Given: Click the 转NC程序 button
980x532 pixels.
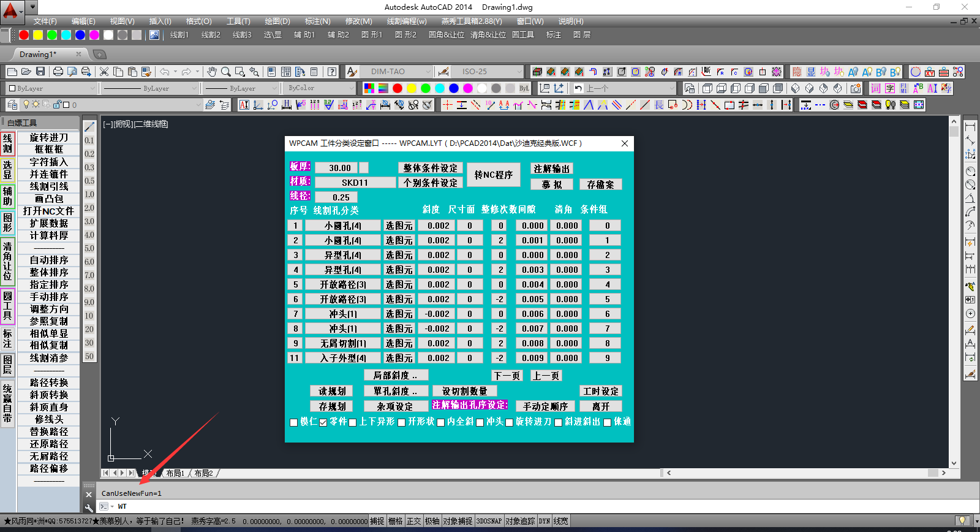Looking at the screenshot, I should (x=494, y=175).
